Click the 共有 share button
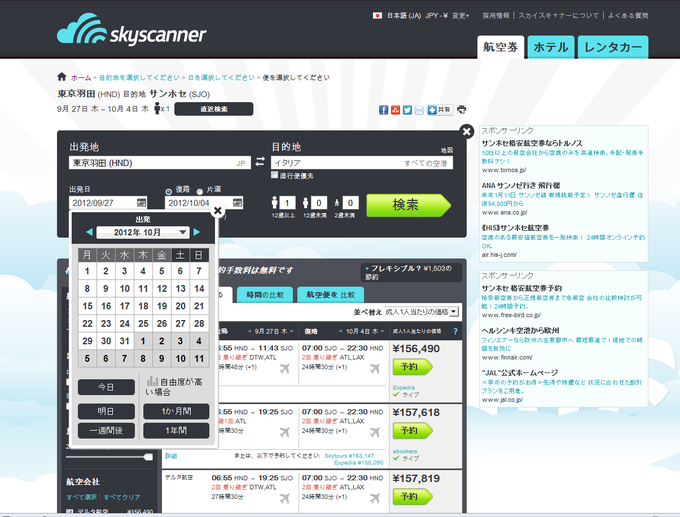680x517 pixels. coord(440,110)
